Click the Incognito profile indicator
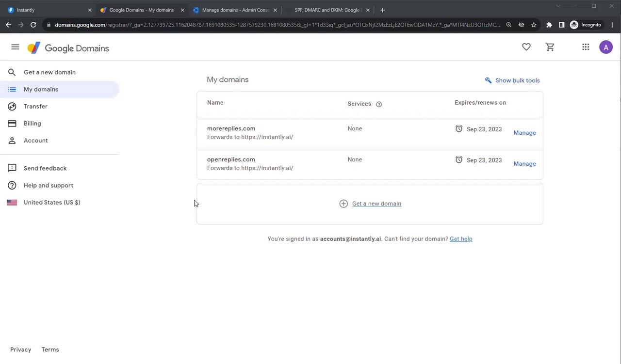Image resolution: width=621 pixels, height=364 pixels. (586, 25)
